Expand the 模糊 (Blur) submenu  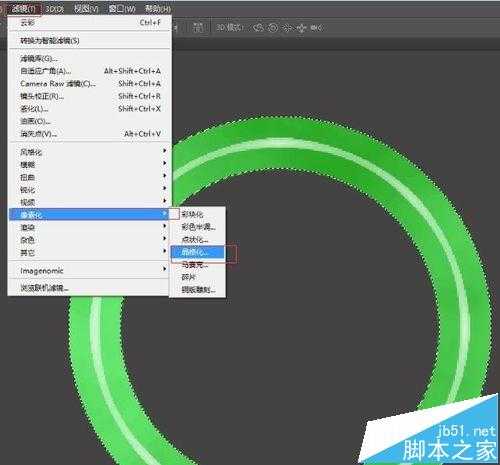click(x=89, y=165)
